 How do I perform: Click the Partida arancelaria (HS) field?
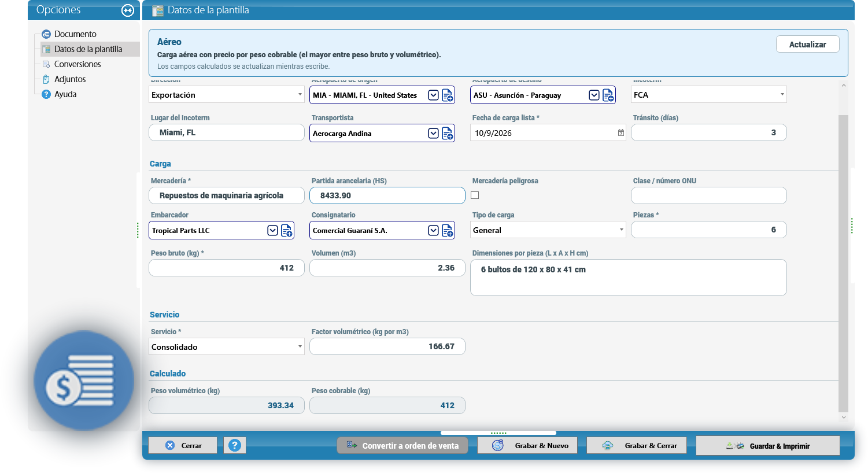387,195
